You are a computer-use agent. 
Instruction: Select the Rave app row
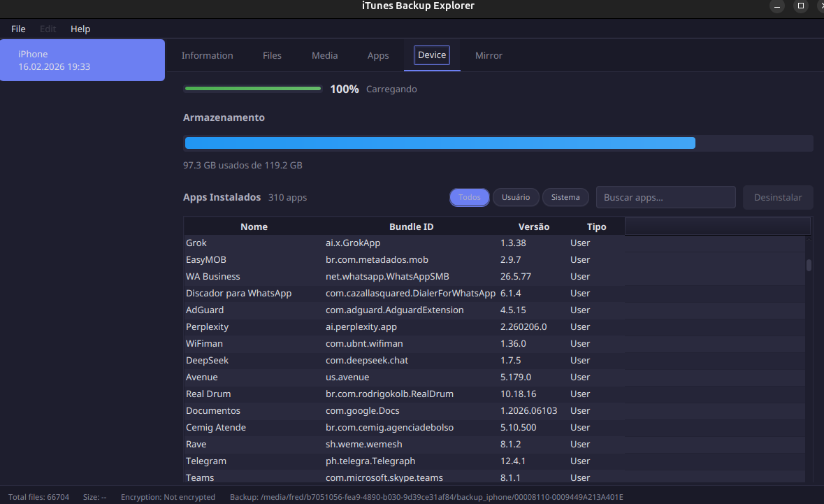pos(494,445)
